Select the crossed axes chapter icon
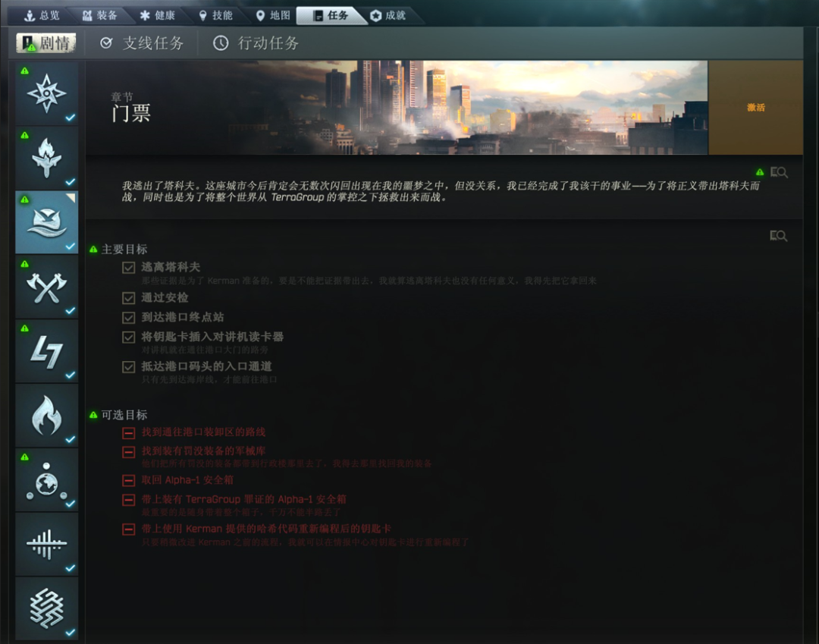Screen dimensions: 819x644 46,287
